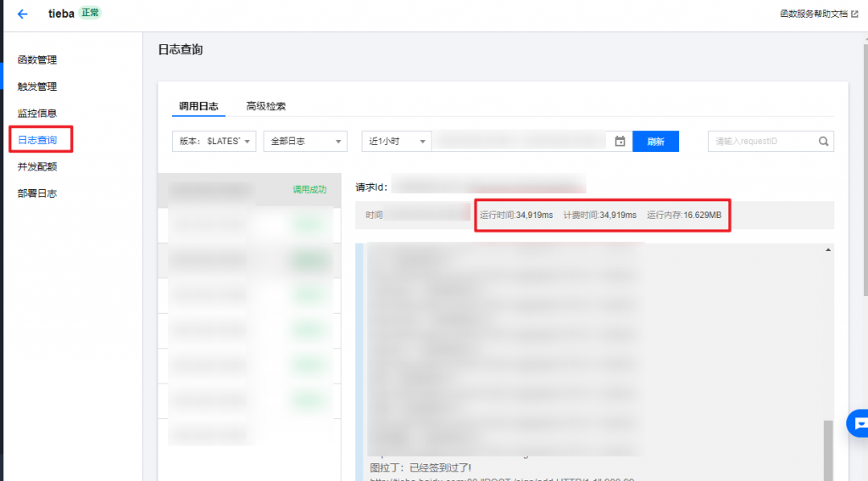
Task: Open the calendar date picker icon
Action: 620,142
